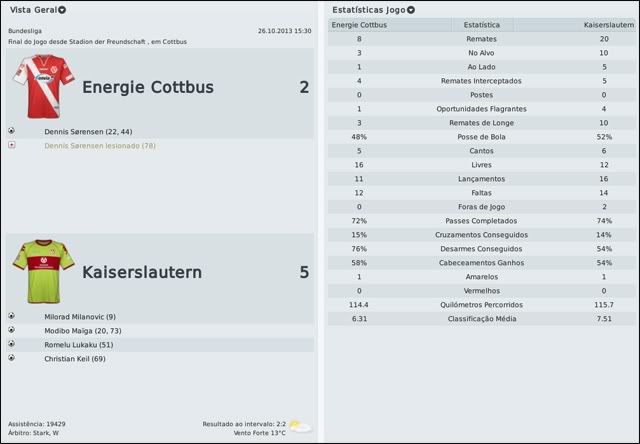Click goal icon beside Christian Keil

click(x=11, y=357)
